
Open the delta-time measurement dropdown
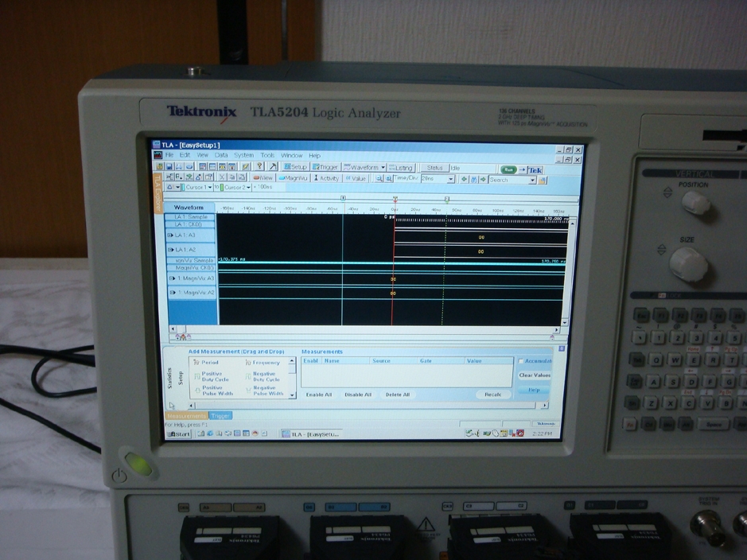177,187
